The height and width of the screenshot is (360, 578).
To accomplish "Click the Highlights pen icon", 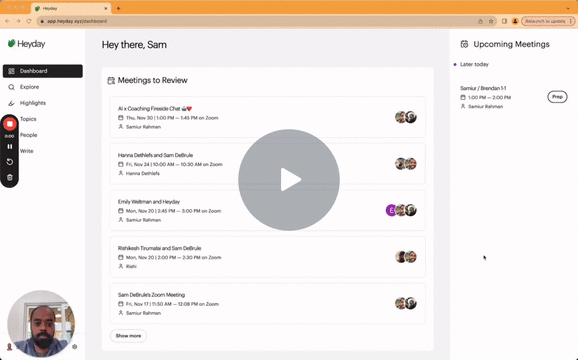I will point(11,103).
